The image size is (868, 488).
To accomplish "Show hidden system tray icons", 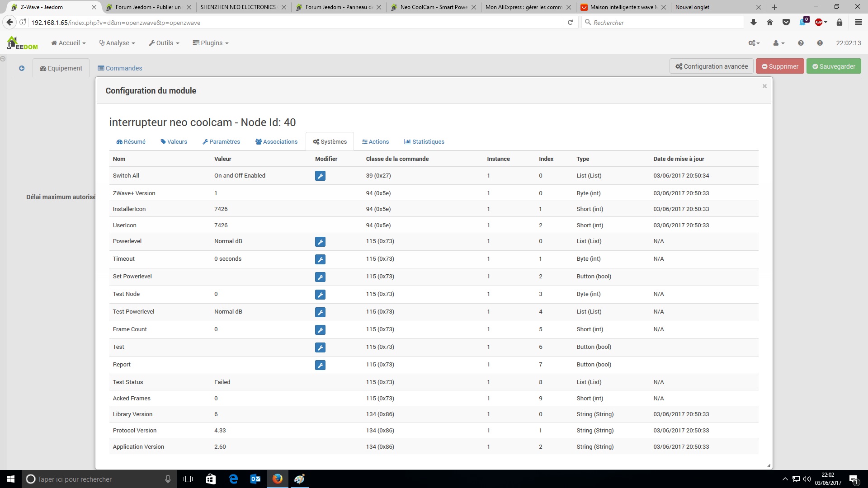I will point(785,479).
